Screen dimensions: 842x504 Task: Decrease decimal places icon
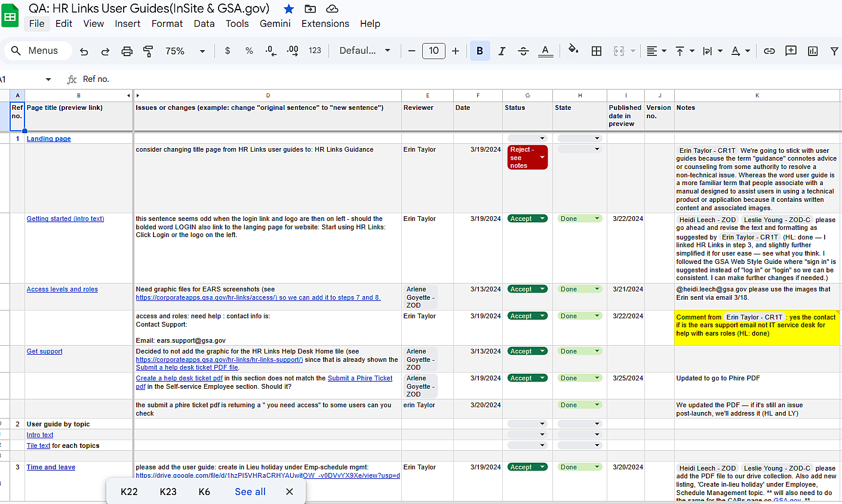click(271, 51)
